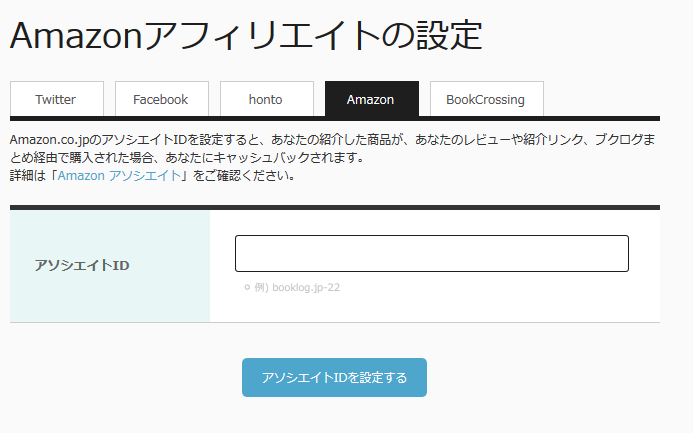Click the example text booklog.jp-22

[306, 288]
